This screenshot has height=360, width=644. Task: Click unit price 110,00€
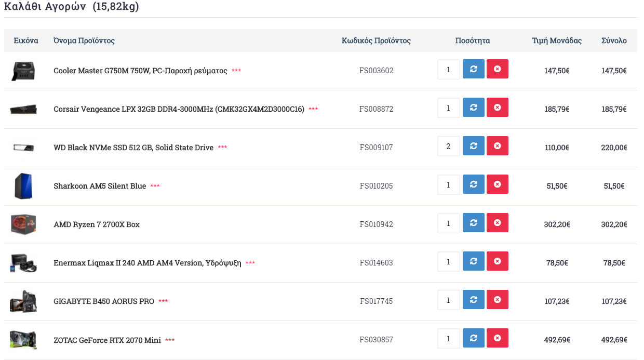557,148
